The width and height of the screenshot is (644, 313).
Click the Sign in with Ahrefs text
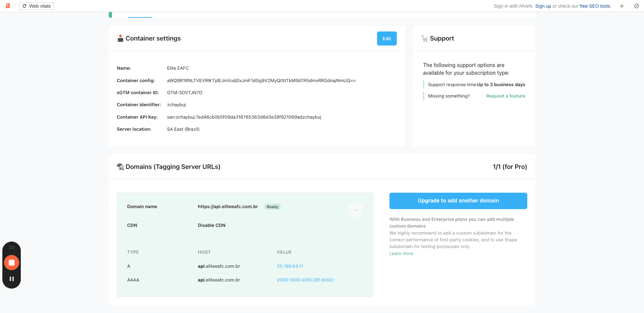tap(513, 6)
